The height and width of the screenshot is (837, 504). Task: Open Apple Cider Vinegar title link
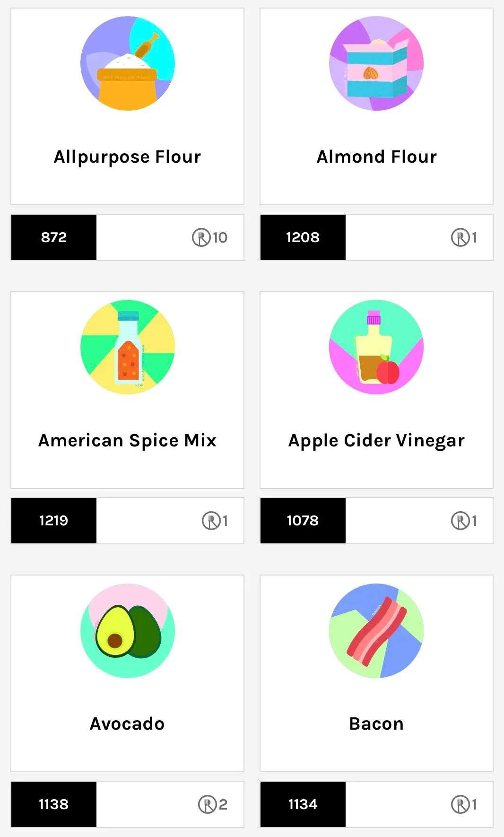(376, 441)
